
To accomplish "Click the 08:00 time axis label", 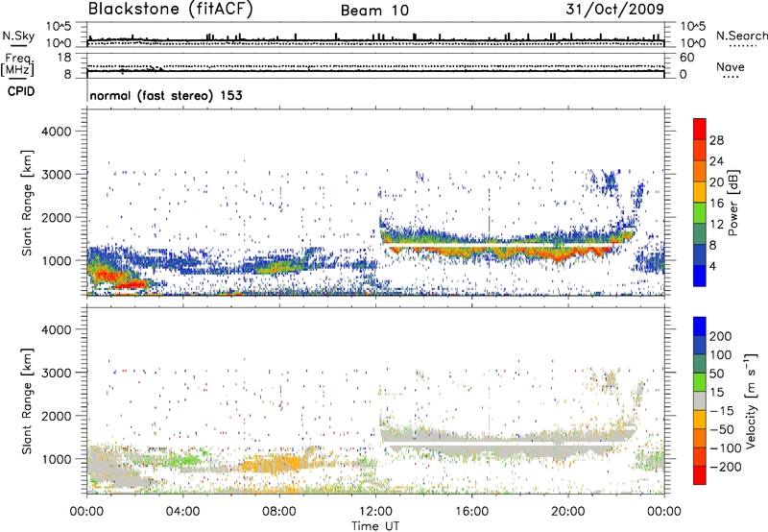I will coord(279,511).
